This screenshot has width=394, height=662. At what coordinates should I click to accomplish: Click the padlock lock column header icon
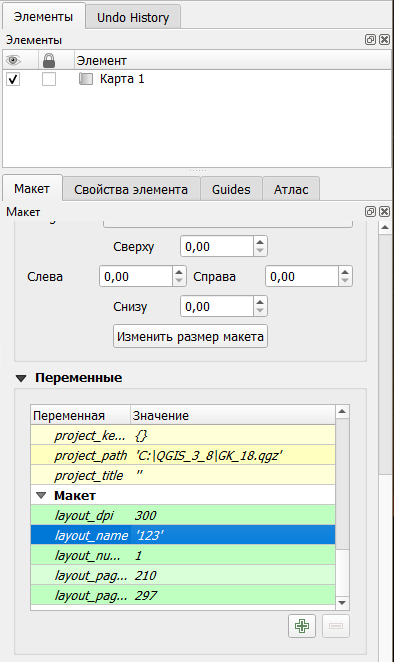pyautogui.click(x=49, y=60)
